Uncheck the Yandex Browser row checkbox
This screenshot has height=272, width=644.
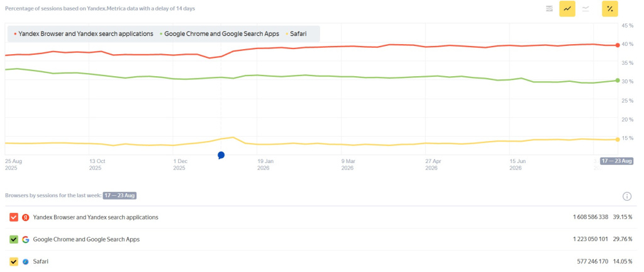[x=14, y=217]
